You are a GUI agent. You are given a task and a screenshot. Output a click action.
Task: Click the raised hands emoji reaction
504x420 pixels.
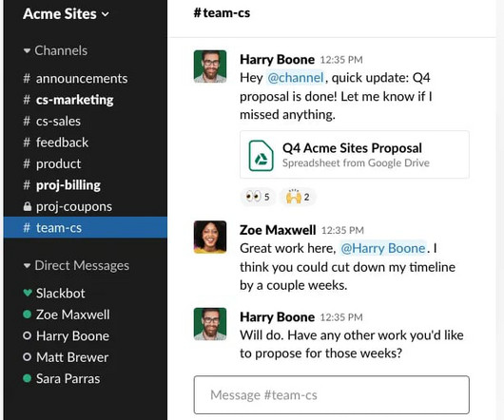pyautogui.click(x=298, y=197)
